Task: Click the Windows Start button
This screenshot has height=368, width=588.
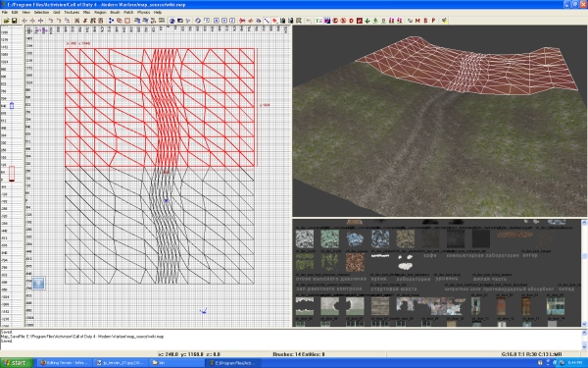Action: 16,363
